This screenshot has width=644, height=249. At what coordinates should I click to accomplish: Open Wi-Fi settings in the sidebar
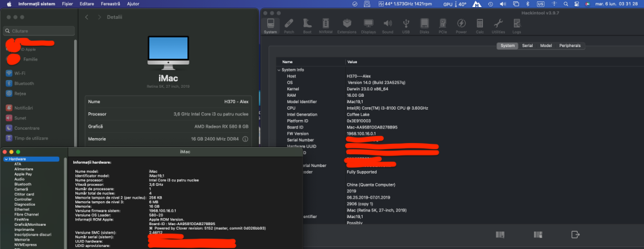[20, 74]
